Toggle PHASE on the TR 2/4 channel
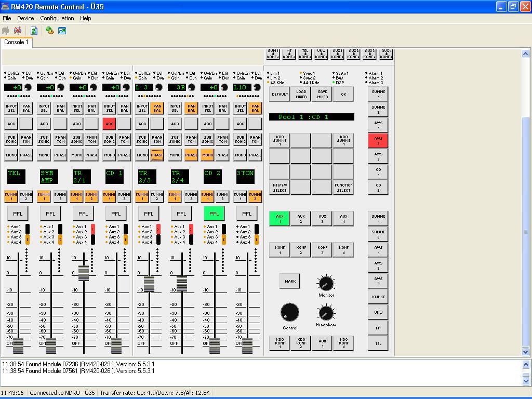The width and height of the screenshot is (532, 399). coord(191,155)
